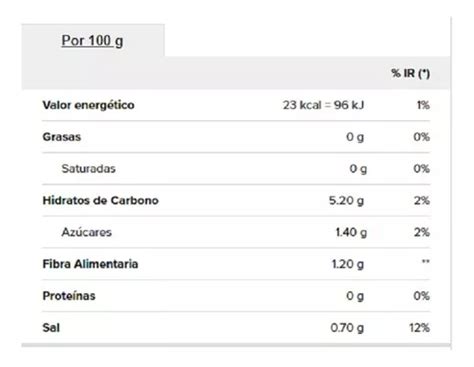The image size is (474, 367).
Task: Click the Proteínas 0 g value
Action: coord(355,296)
